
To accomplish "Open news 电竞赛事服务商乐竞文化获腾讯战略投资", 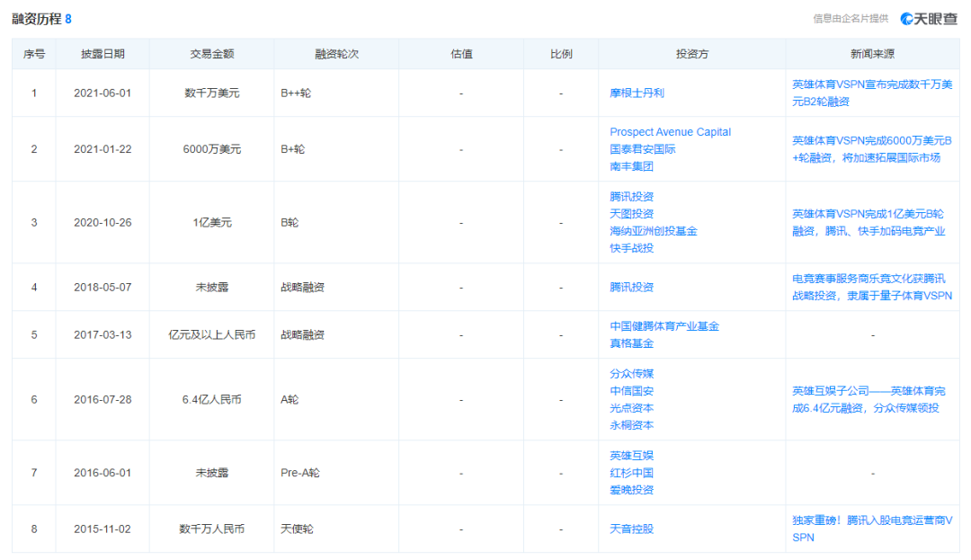I will (x=872, y=287).
